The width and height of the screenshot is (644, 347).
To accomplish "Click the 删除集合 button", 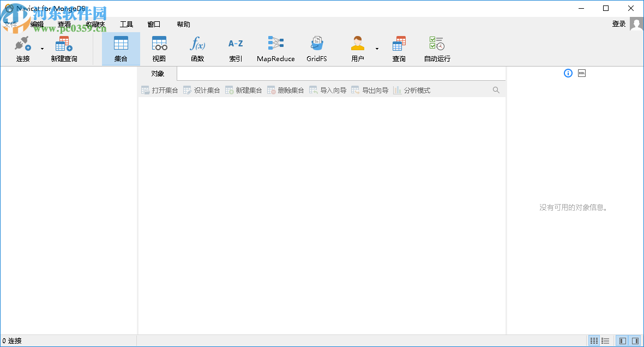I will click(x=285, y=90).
